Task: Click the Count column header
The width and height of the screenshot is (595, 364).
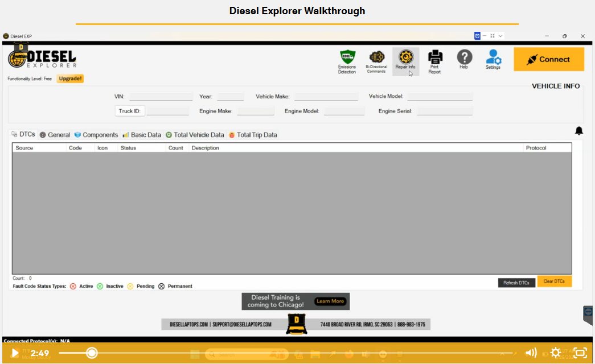Action: 176,148
